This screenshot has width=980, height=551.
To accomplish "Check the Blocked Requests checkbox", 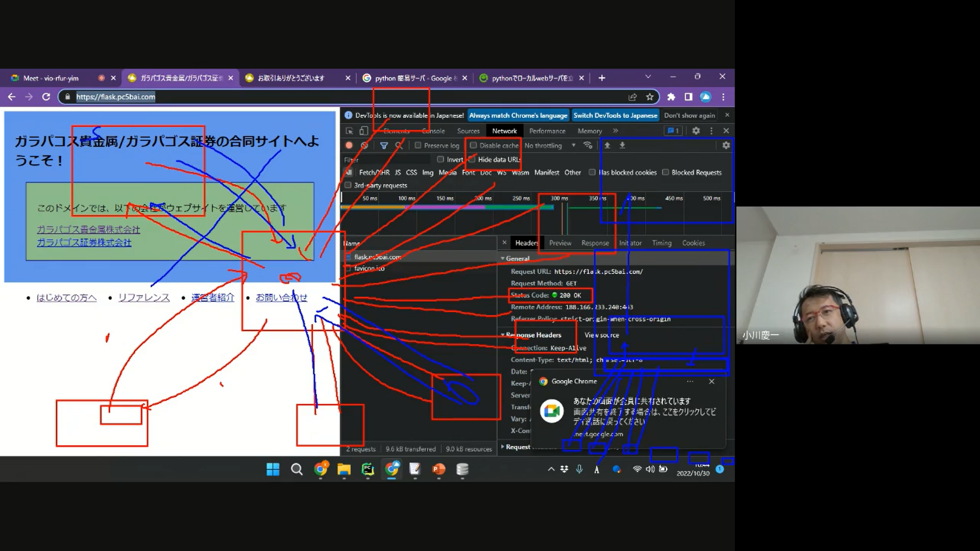I will [666, 172].
